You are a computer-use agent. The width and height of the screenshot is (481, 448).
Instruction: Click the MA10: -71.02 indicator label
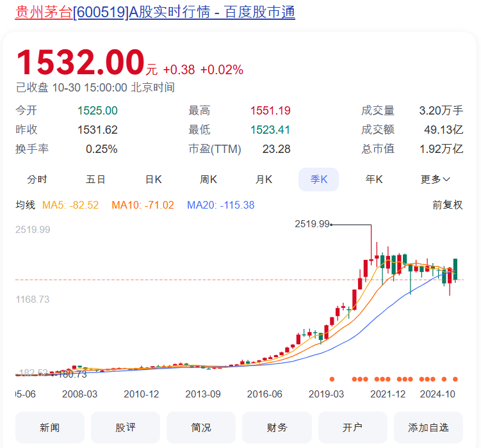(143, 205)
